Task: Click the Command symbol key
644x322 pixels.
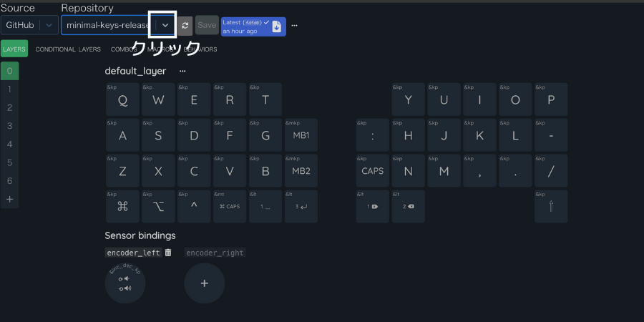Action: [x=122, y=207]
